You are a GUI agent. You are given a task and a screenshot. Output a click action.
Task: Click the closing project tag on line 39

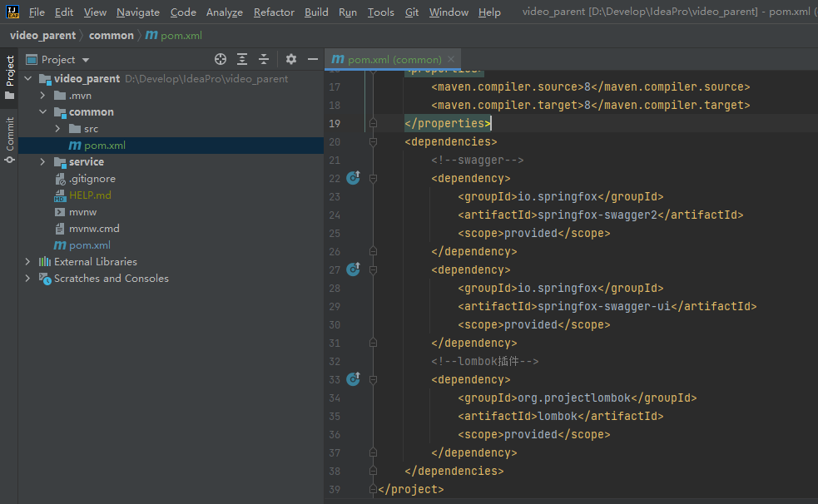point(411,489)
